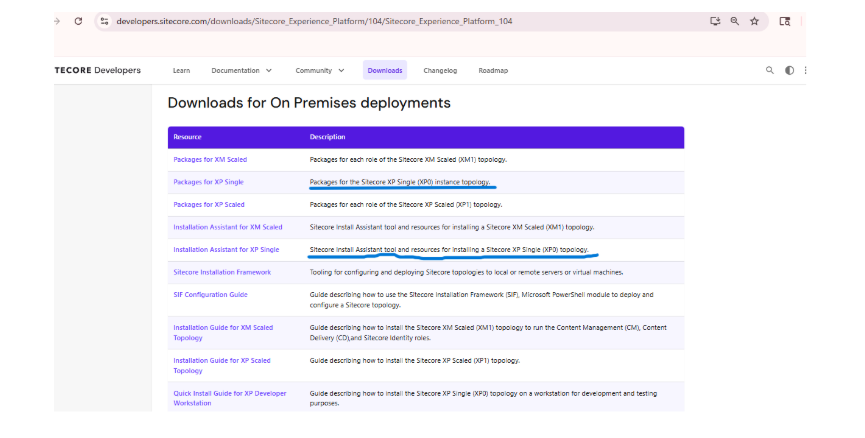
Task: Focus the browser address bar URL
Action: pos(314,22)
